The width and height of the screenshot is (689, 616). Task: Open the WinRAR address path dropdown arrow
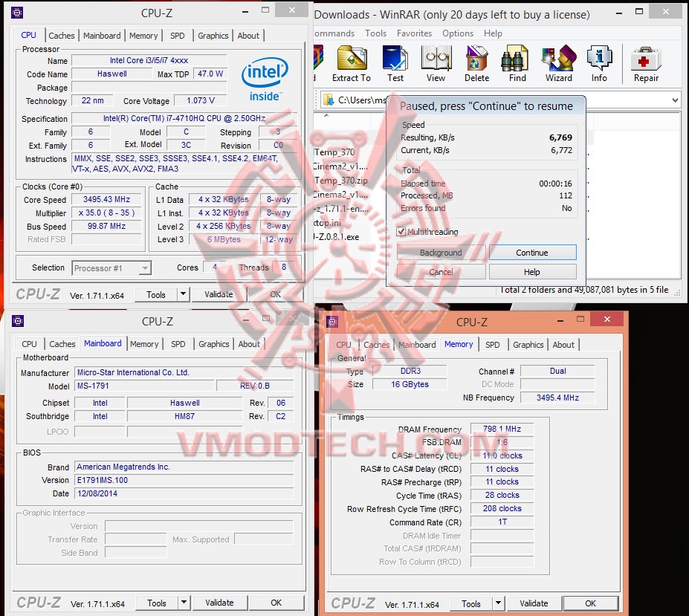[675, 100]
